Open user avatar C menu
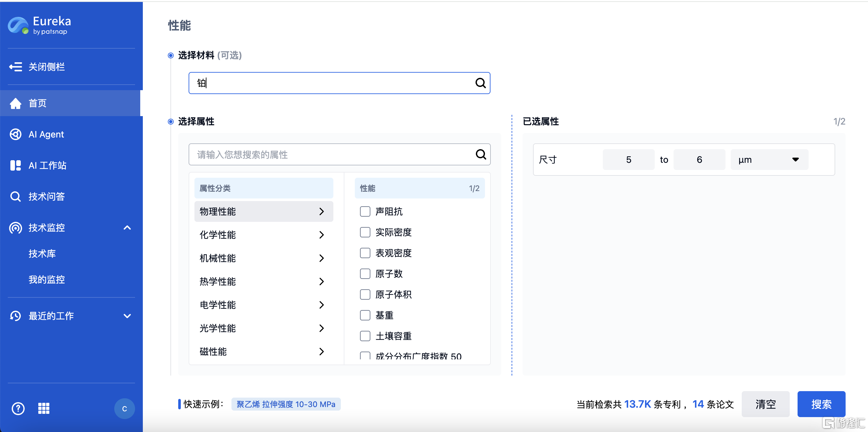The width and height of the screenshot is (868, 432). [x=124, y=408]
